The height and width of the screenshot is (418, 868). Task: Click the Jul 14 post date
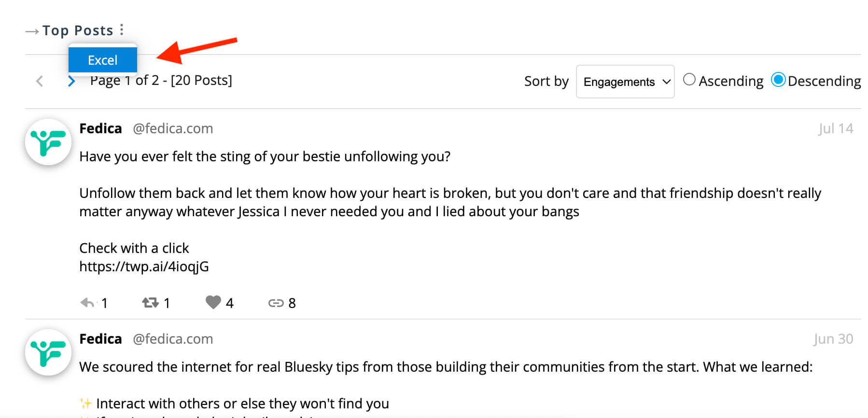click(x=836, y=128)
